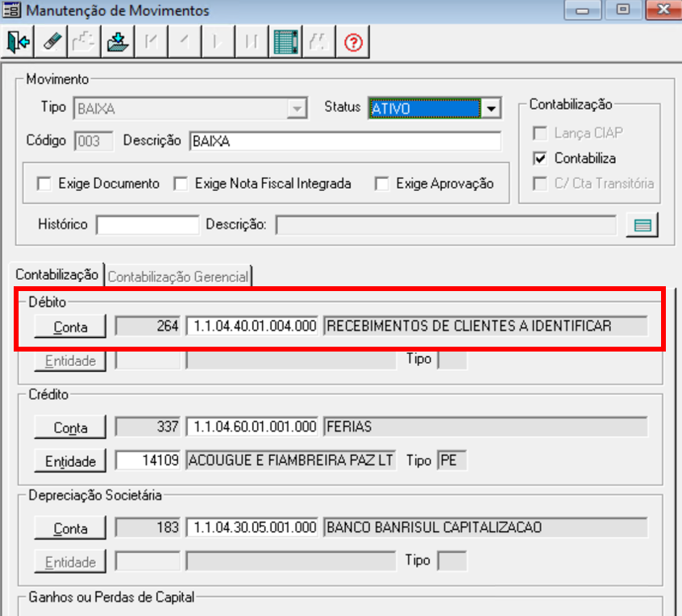Toggle the Lança CIAP checkbox
Image resolution: width=682 pixels, height=616 pixels.
tap(540, 133)
